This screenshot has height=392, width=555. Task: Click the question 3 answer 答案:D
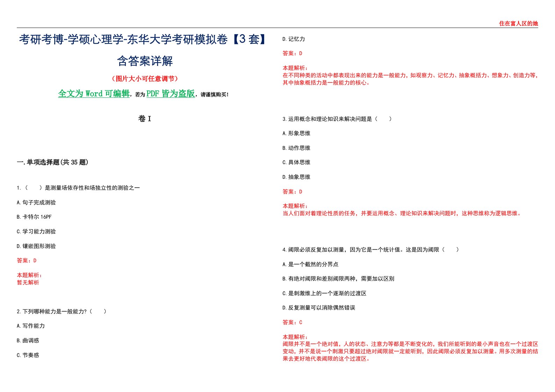coord(292,192)
